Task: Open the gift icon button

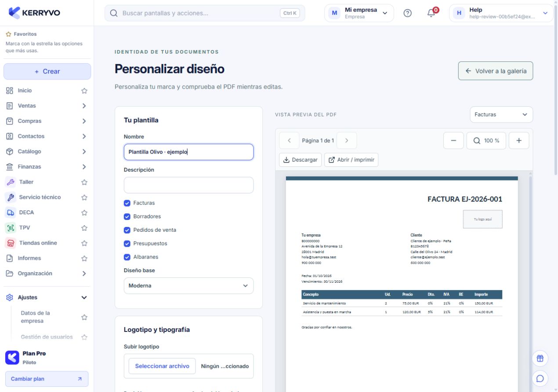Action: pos(540,358)
